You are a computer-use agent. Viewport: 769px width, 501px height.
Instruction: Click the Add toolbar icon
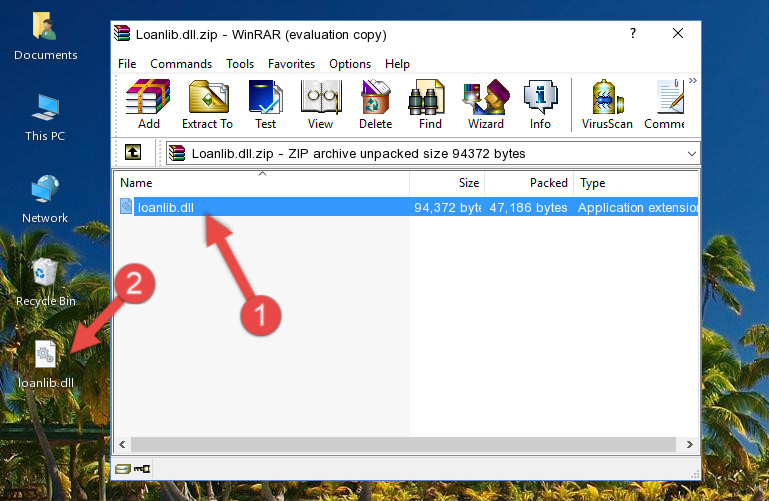click(x=148, y=104)
